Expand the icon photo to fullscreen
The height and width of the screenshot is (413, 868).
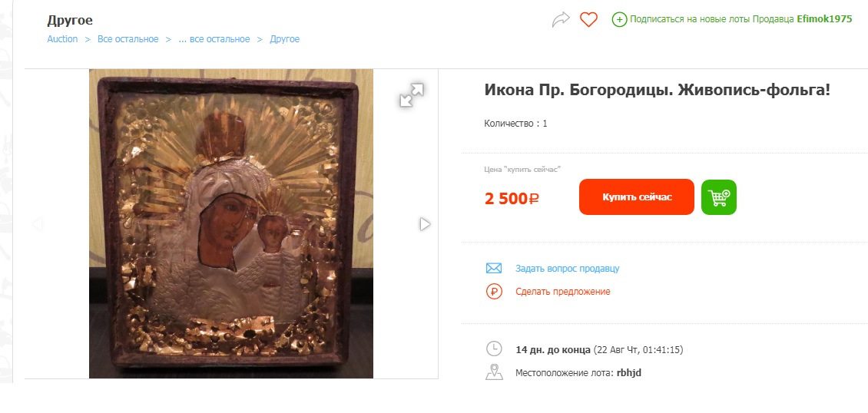coord(412,95)
